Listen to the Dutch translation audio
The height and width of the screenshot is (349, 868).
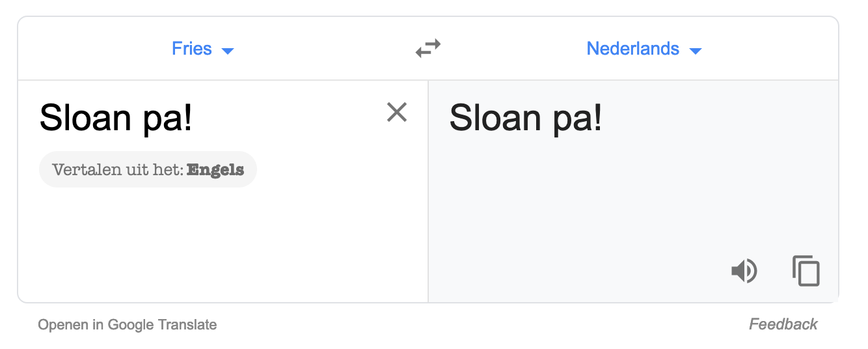coord(744,271)
